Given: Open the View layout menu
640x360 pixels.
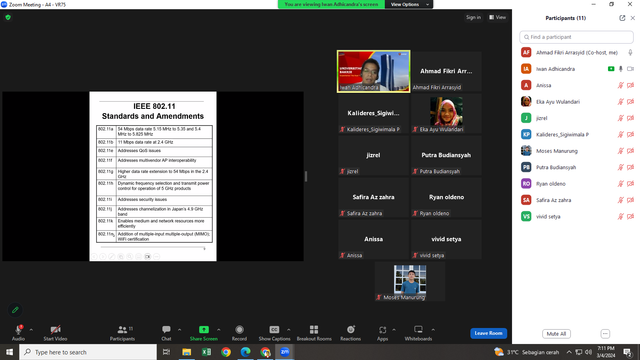Looking at the screenshot, I should 498,17.
